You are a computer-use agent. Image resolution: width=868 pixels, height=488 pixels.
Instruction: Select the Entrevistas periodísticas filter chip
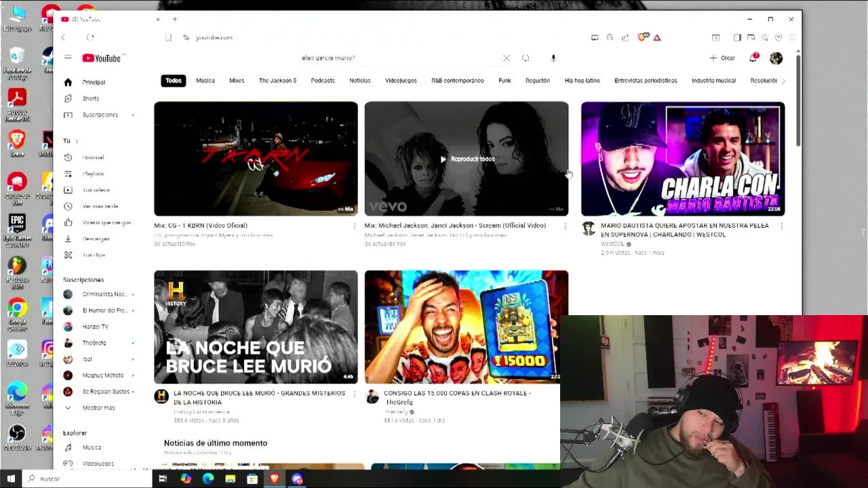click(646, 81)
